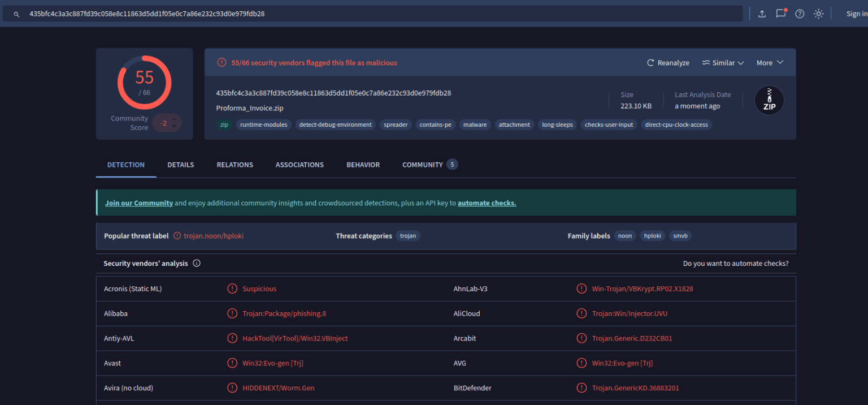The image size is (868, 405).
Task: Click the warning icon beside Win32:Evo-gen [Trj] for Avast
Action: 232,363
